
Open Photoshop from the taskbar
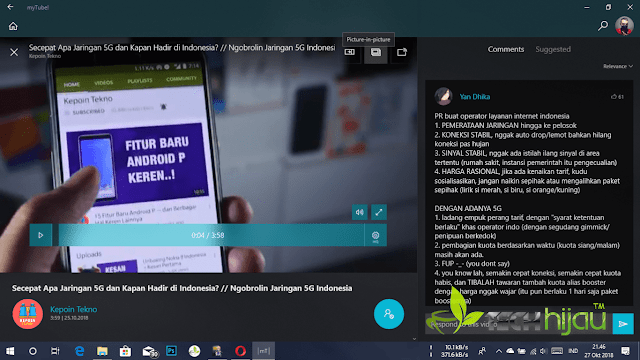click(171, 351)
